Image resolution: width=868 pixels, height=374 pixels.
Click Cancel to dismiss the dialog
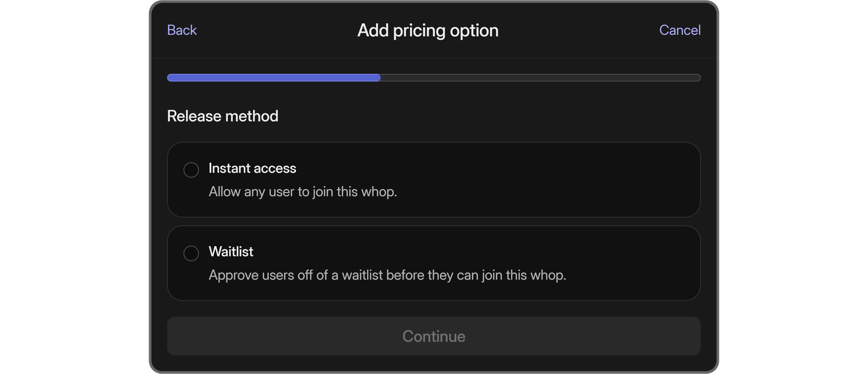[x=679, y=30]
